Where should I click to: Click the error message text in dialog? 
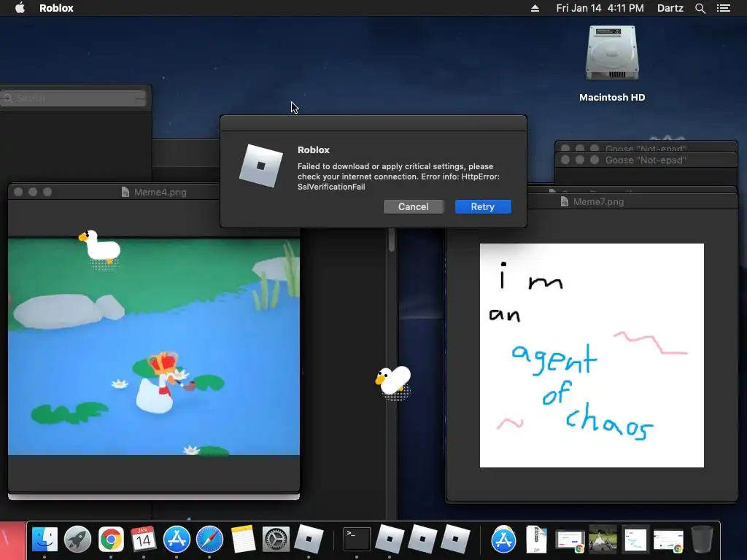click(398, 176)
